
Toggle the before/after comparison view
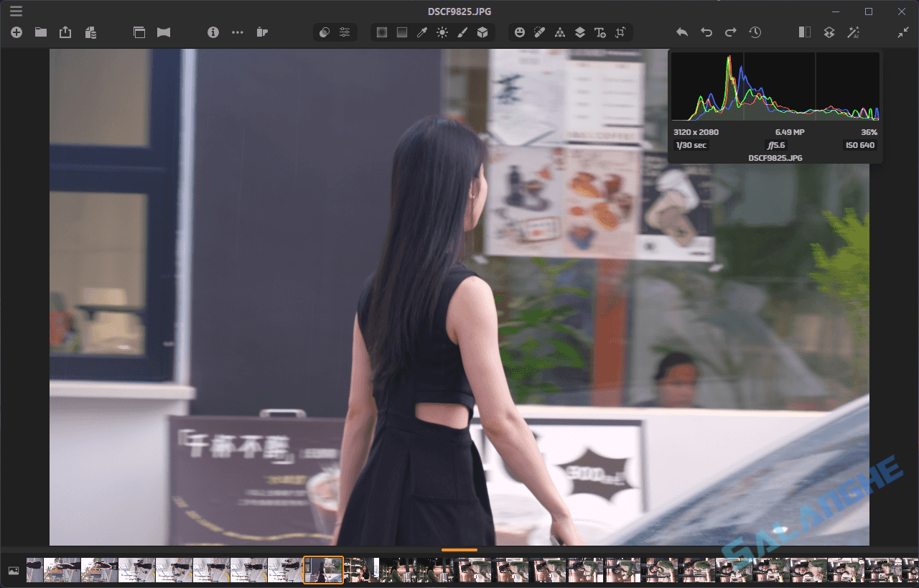click(x=804, y=32)
